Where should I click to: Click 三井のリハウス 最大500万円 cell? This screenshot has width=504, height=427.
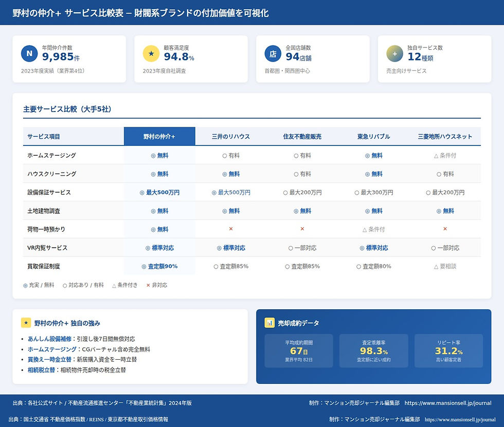pos(231,192)
